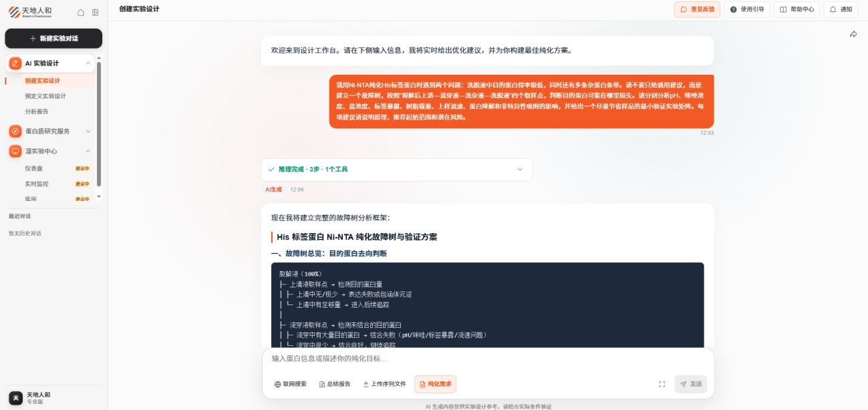The image size is (868, 410).
Task: Toggle 纯化需求 option
Action: pyautogui.click(x=435, y=384)
